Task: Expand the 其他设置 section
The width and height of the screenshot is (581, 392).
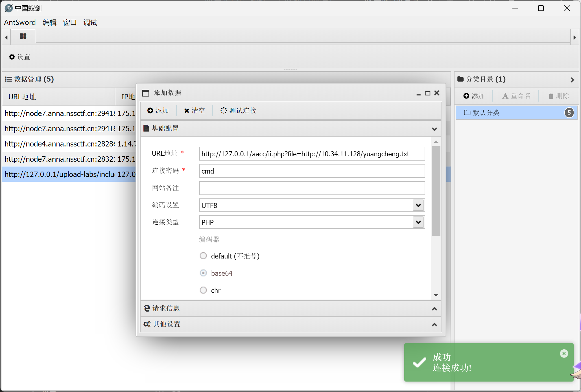Action: [x=434, y=325]
